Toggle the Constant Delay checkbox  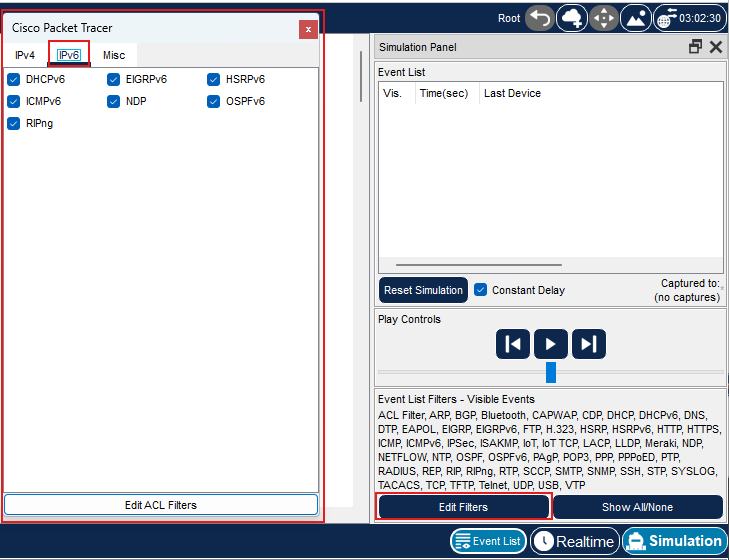click(480, 290)
